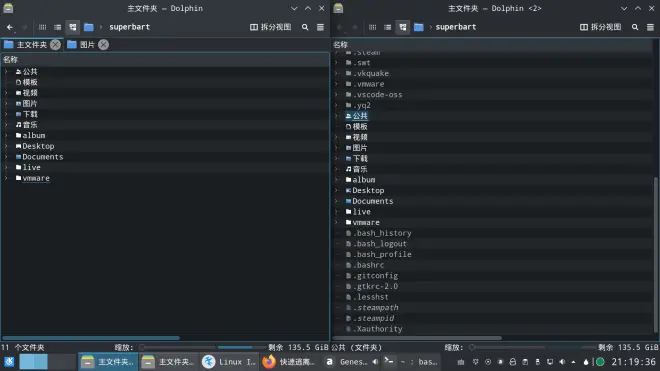Open hamburger menu in right Dolphin window
Screen dimensions: 660x371
[650, 27]
